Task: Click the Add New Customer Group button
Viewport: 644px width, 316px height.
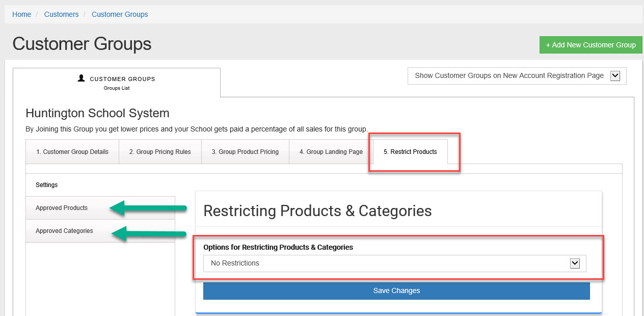Action: pyautogui.click(x=591, y=45)
